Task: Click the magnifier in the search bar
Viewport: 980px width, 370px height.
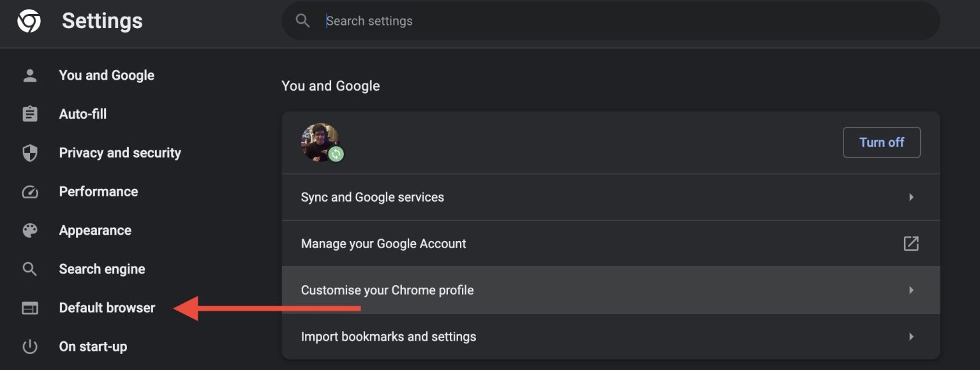Action: click(x=302, y=20)
